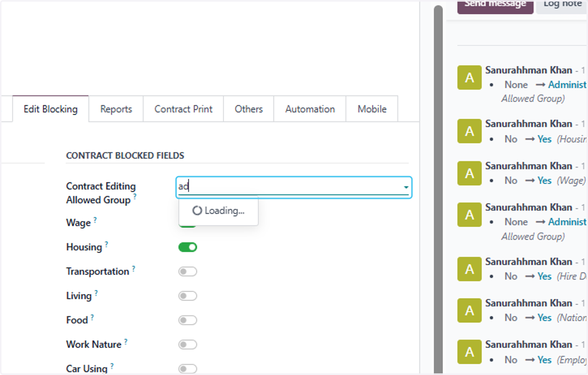Screen dimensions: 588x375
Task: Enable the Transportation toggle
Action: point(188,272)
